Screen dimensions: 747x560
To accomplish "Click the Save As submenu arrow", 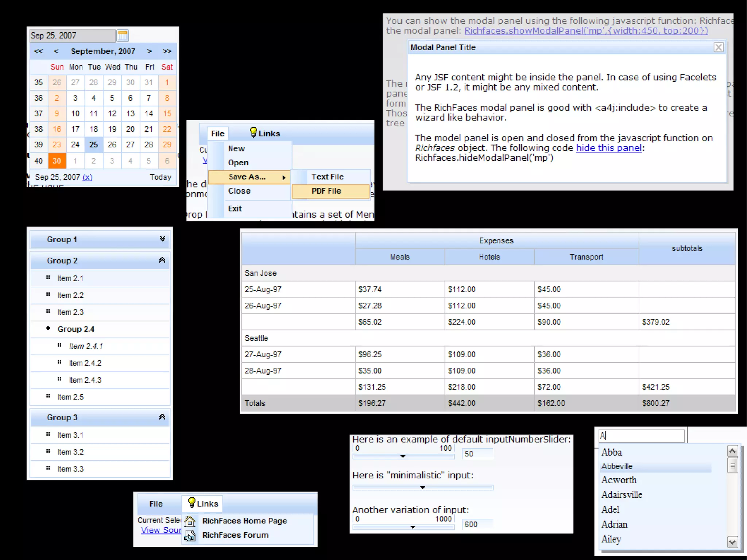I will pos(284,177).
